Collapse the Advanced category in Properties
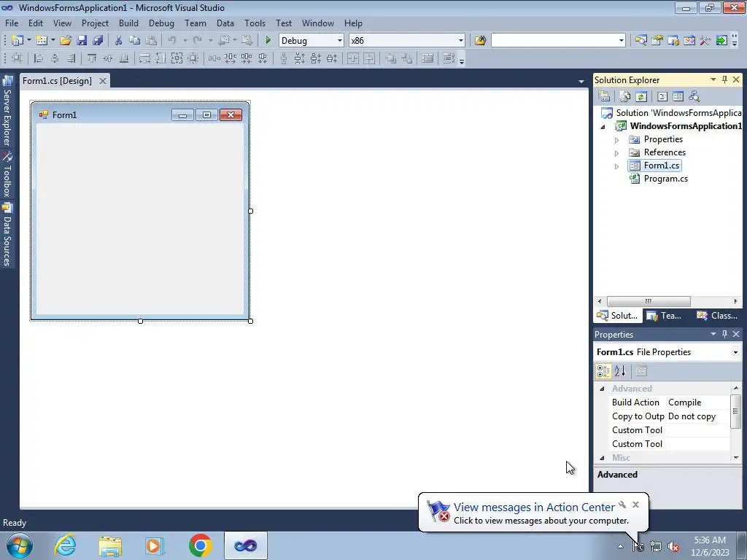Viewport: 747px width, 560px height. click(x=602, y=389)
